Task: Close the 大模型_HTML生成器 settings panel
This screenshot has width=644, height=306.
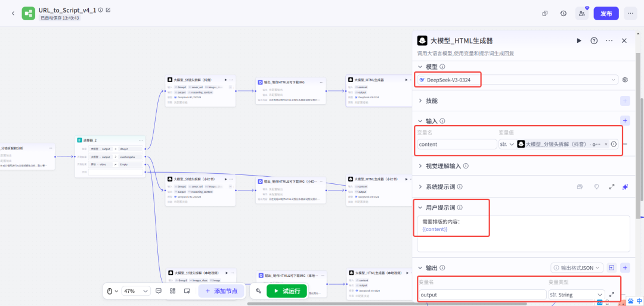Action: pos(624,40)
